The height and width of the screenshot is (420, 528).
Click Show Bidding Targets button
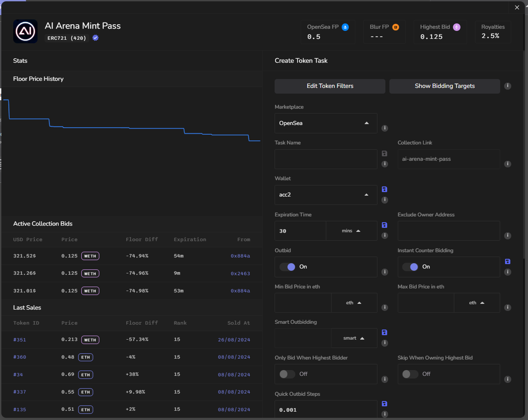[x=445, y=86]
